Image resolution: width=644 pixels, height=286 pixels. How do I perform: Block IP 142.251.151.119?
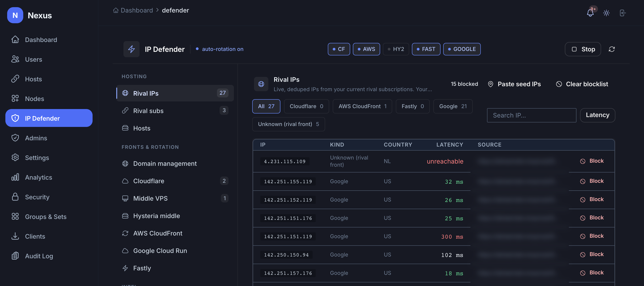591,236
